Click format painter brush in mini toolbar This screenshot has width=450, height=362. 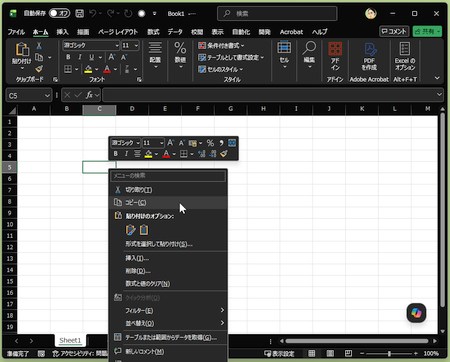[224, 154]
